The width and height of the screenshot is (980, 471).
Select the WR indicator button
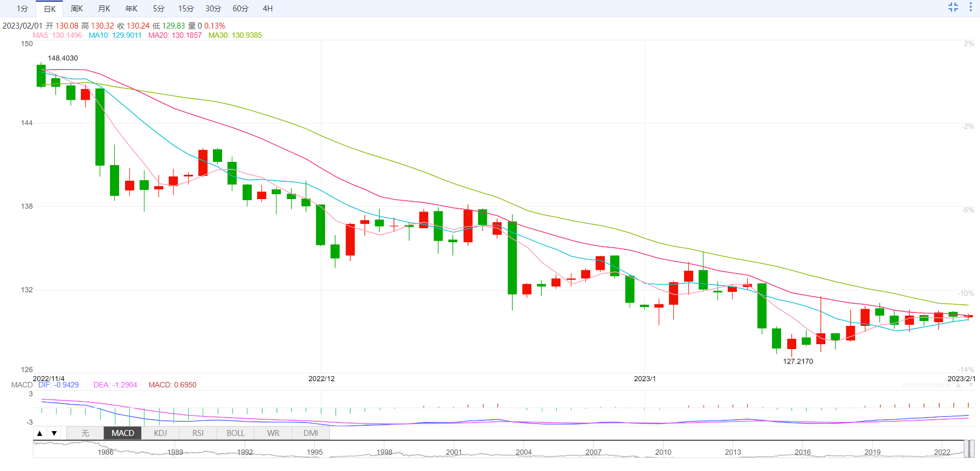click(x=273, y=433)
